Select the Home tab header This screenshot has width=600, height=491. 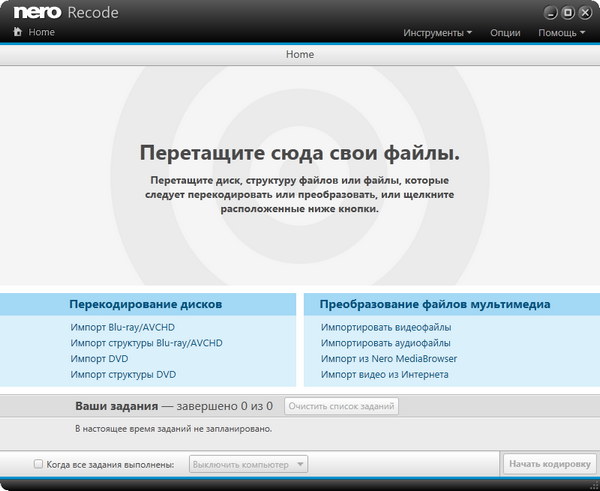click(x=300, y=54)
